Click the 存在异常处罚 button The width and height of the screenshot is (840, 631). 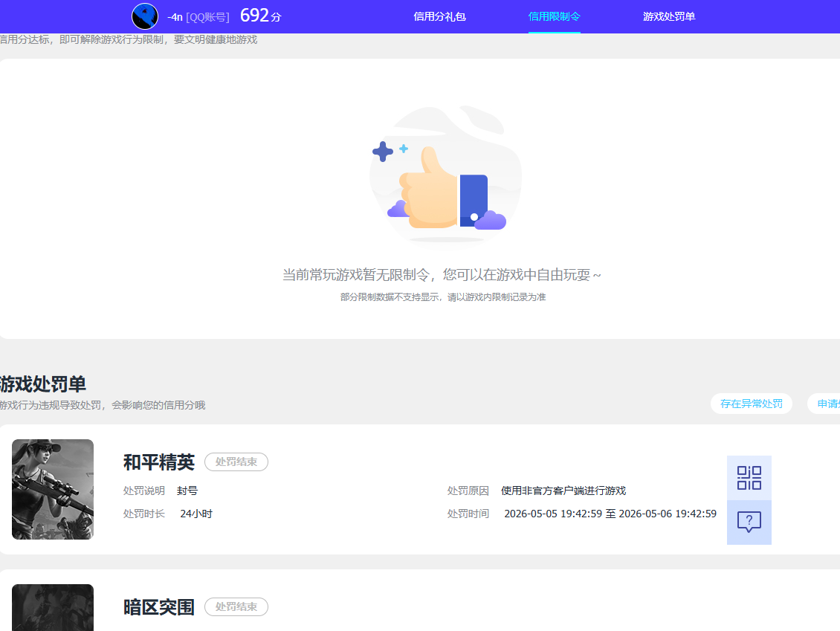pyautogui.click(x=751, y=404)
